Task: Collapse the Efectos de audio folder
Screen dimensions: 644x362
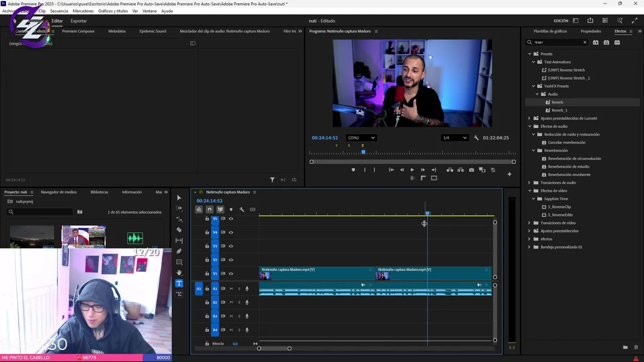Action: (x=529, y=126)
